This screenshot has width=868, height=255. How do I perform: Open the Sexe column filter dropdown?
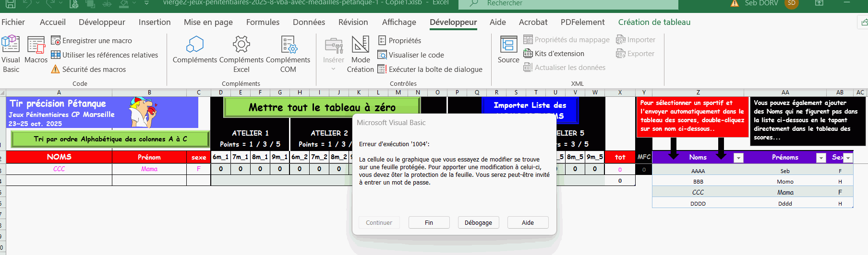coord(848,158)
